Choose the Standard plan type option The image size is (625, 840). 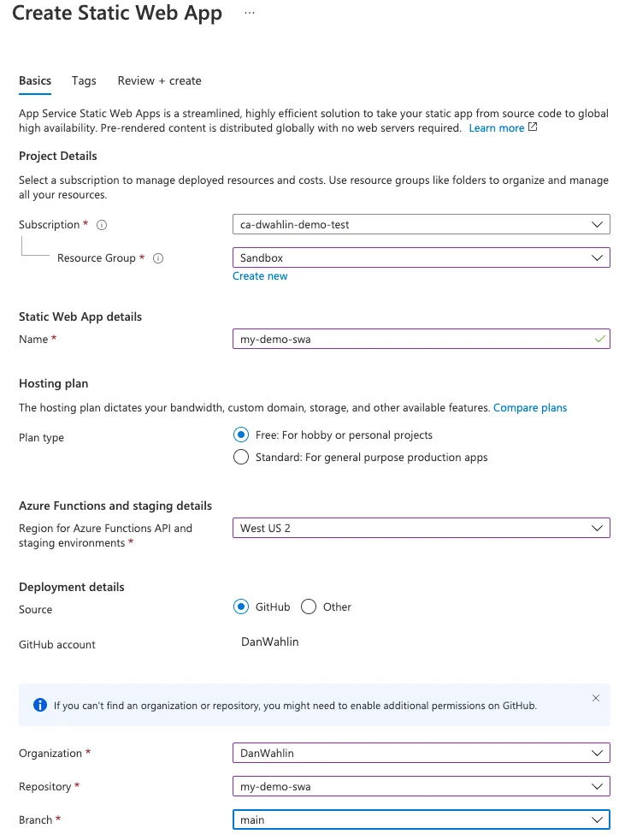point(241,457)
